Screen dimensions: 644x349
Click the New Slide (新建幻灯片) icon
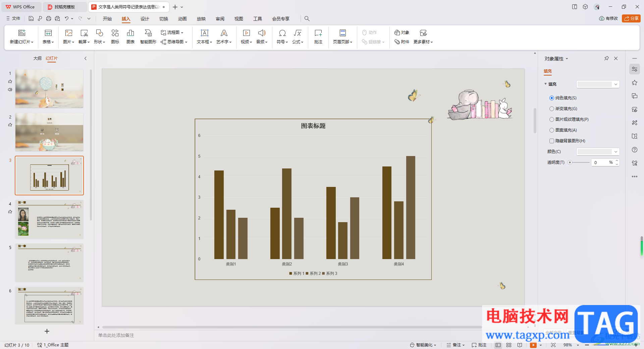[x=22, y=33]
